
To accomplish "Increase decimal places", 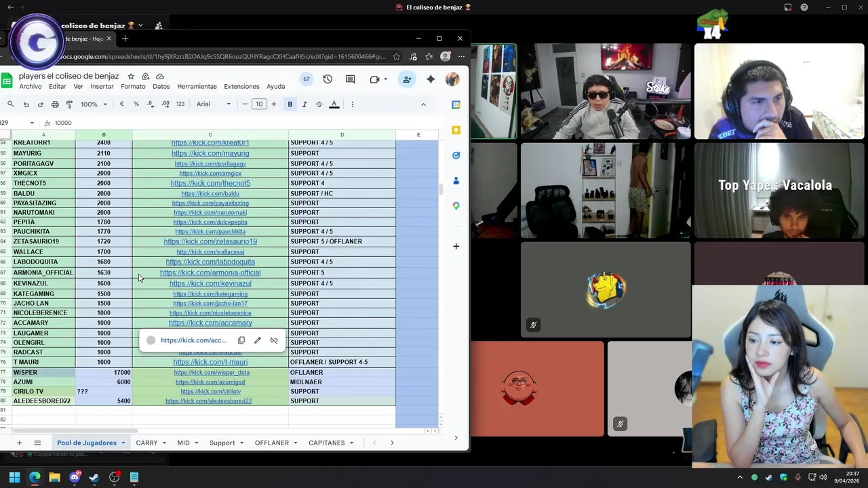I will [x=165, y=104].
